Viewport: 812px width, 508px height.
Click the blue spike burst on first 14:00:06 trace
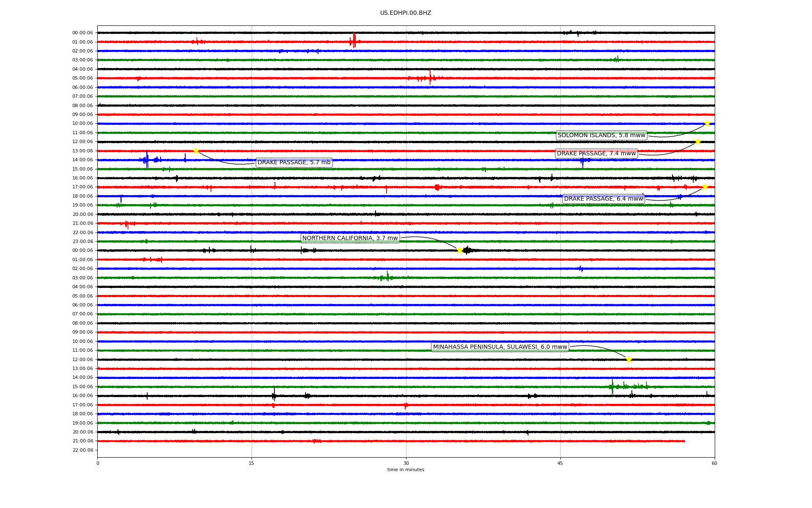(146, 160)
